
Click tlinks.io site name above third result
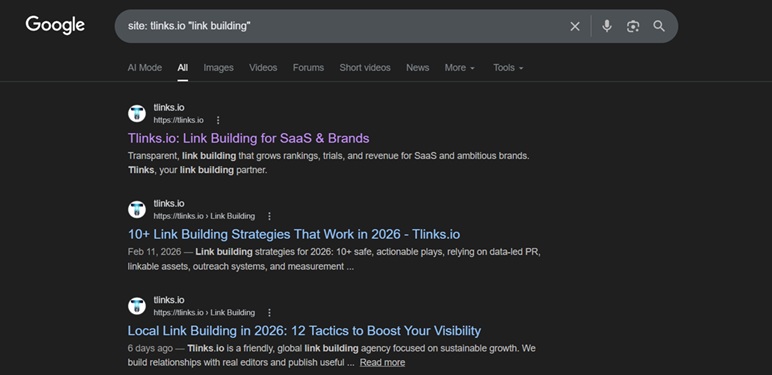pyautogui.click(x=169, y=300)
